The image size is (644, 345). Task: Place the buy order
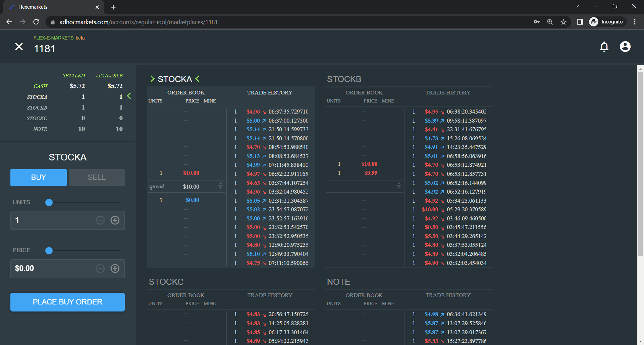coord(67,302)
